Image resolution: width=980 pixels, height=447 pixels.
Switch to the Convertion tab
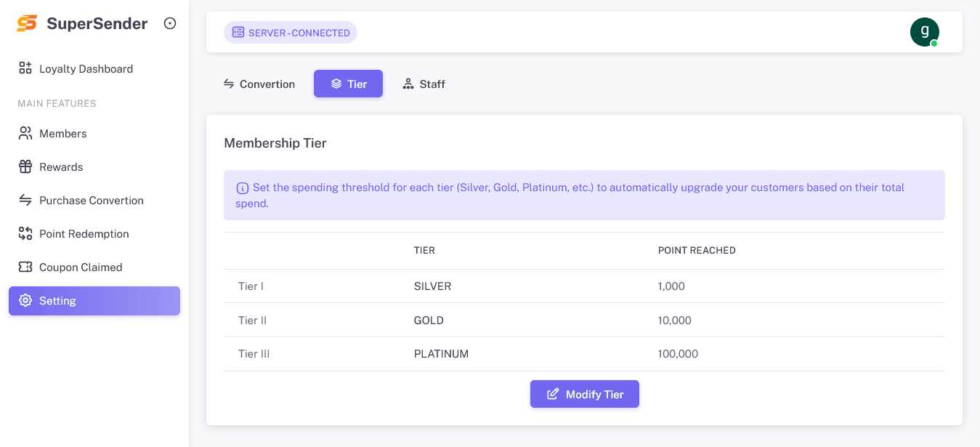(259, 84)
